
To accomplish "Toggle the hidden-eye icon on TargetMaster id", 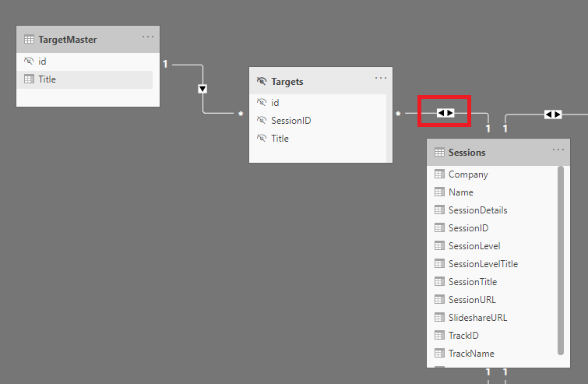I will [x=29, y=61].
